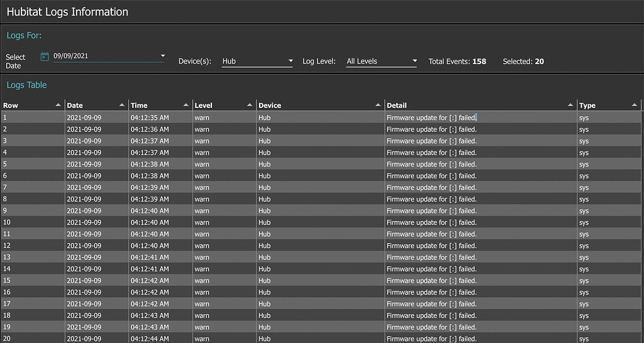
Task: Sort by the Type column arrow
Action: tap(634, 105)
